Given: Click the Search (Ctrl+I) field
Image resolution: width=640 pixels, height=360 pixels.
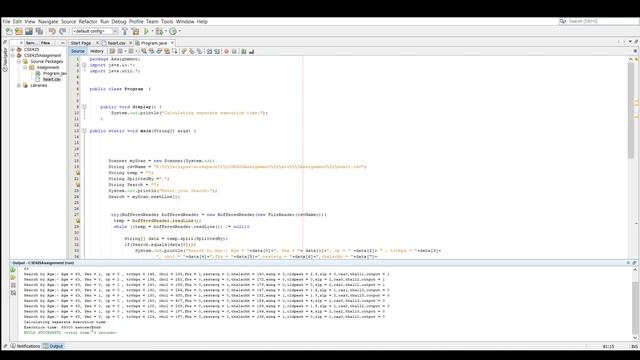Looking at the screenshot, I should coord(598,21).
